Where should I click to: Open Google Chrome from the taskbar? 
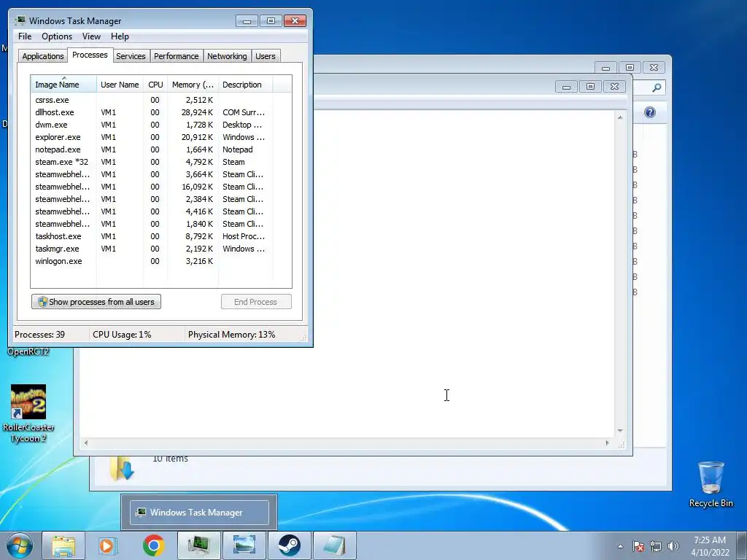point(153,545)
